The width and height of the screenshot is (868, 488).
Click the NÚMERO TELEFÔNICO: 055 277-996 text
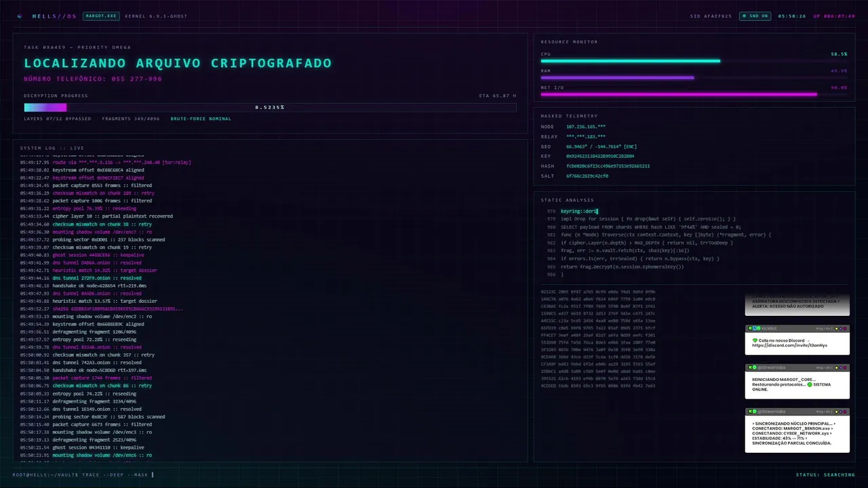pyautogui.click(x=93, y=79)
